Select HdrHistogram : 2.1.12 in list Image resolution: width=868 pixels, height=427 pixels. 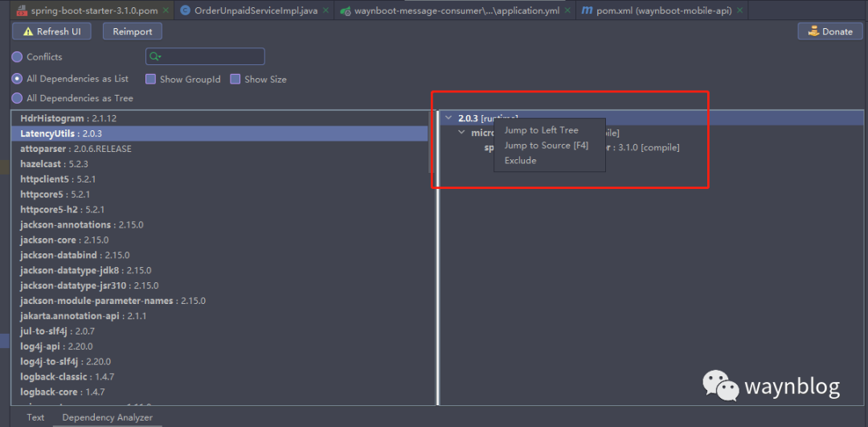coord(219,118)
